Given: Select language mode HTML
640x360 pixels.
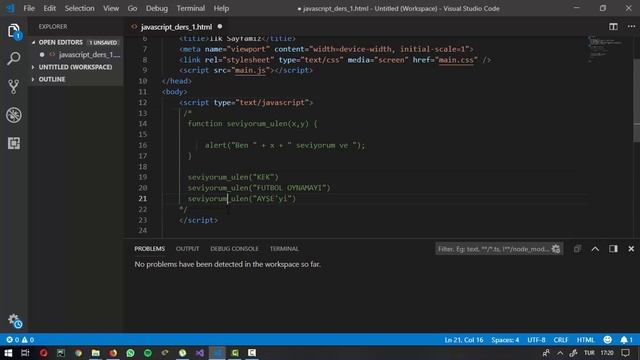Looking at the screenshot, I should pos(585,340).
